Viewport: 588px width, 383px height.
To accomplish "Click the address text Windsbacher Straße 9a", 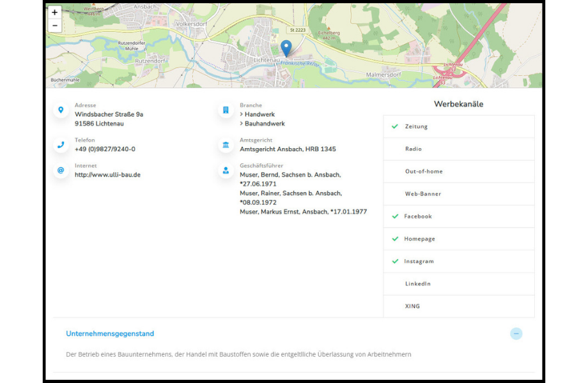I will click(x=109, y=114).
